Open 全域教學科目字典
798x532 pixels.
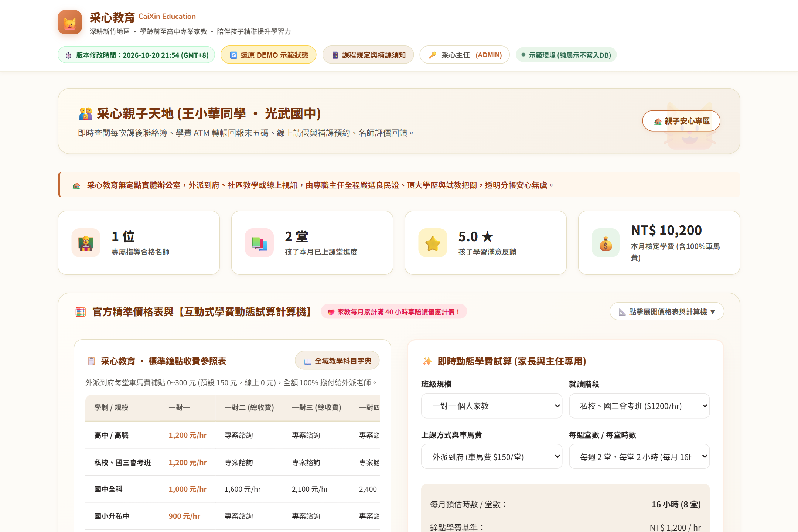click(337, 361)
